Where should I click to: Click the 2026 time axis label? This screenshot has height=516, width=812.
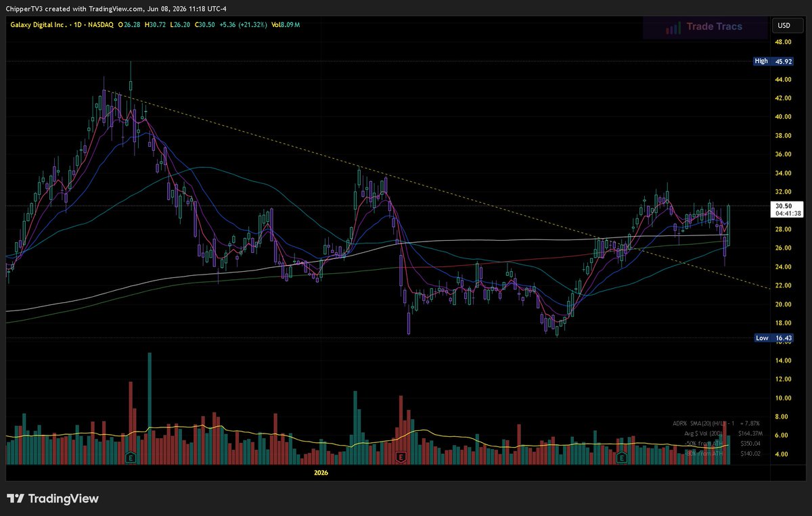click(321, 473)
